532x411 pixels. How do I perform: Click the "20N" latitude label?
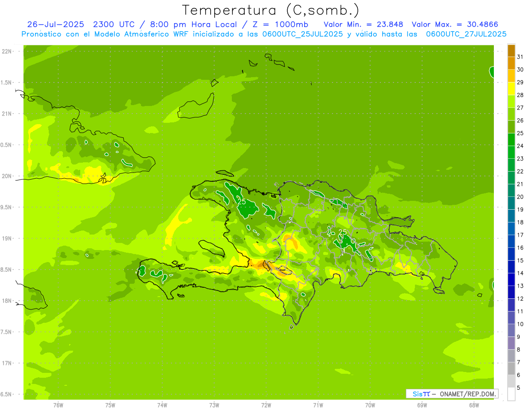click(x=7, y=176)
